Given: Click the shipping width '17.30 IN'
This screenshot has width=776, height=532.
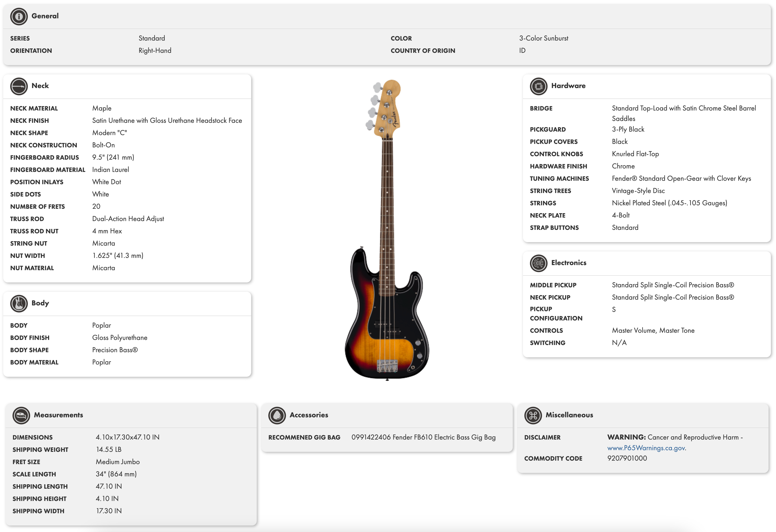Looking at the screenshot, I should pos(109,511).
